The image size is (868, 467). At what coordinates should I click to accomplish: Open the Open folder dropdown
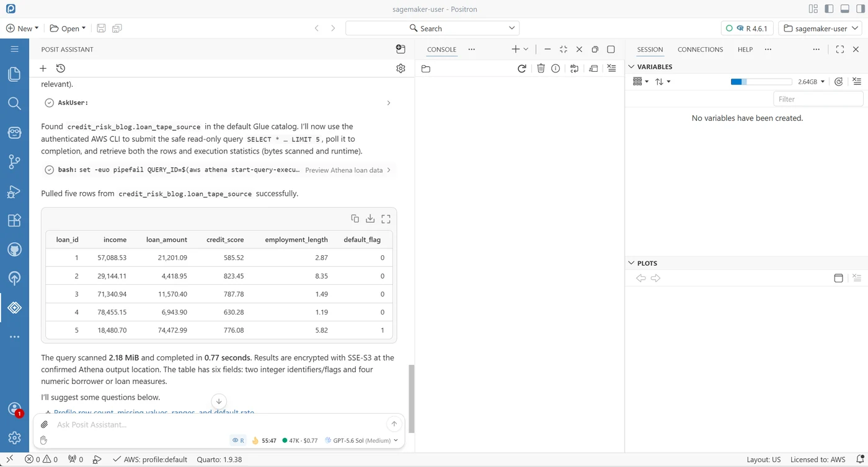click(68, 28)
